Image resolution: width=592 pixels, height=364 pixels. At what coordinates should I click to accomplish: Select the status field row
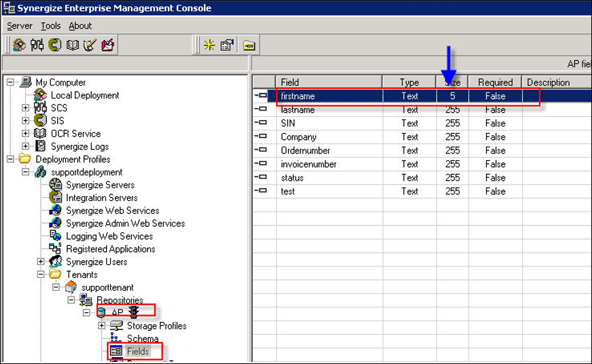(x=422, y=178)
